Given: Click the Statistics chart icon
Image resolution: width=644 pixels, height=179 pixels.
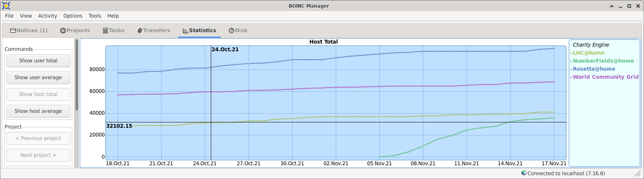Looking at the screenshot, I should tap(185, 31).
